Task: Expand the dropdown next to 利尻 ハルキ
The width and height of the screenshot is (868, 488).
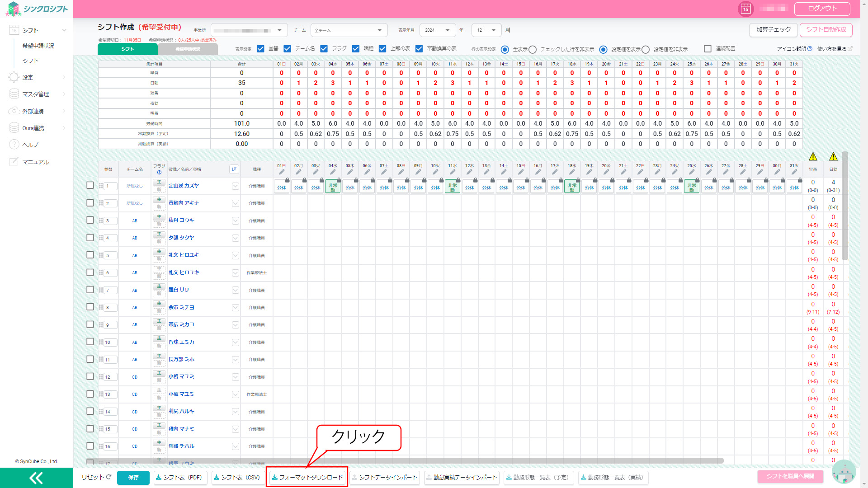Action: (x=236, y=412)
